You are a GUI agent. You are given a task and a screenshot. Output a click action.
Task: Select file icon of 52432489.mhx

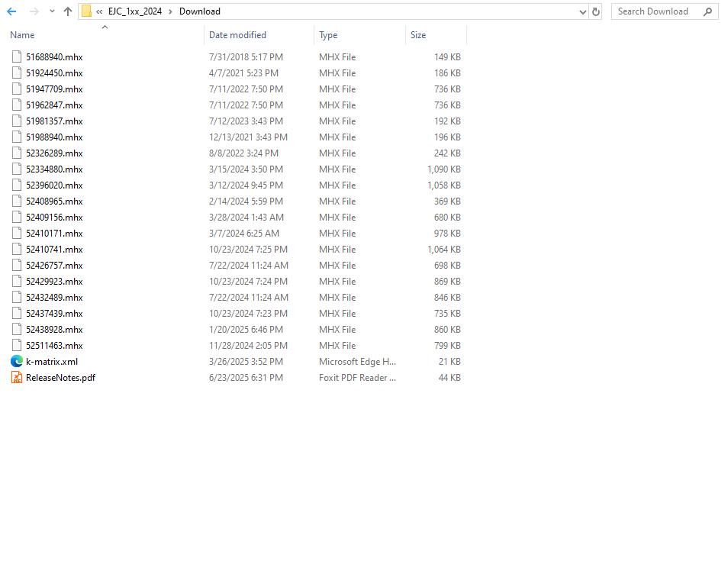point(17,297)
